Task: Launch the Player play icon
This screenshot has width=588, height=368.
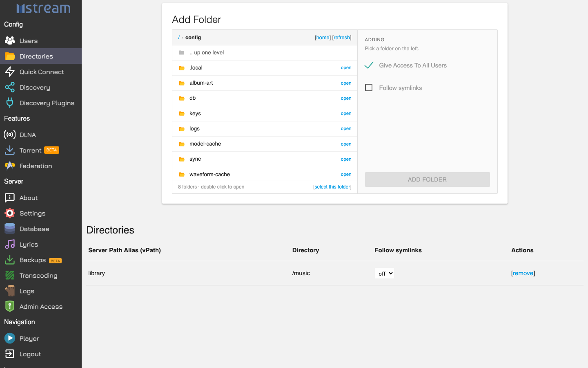Action: pyautogui.click(x=10, y=338)
